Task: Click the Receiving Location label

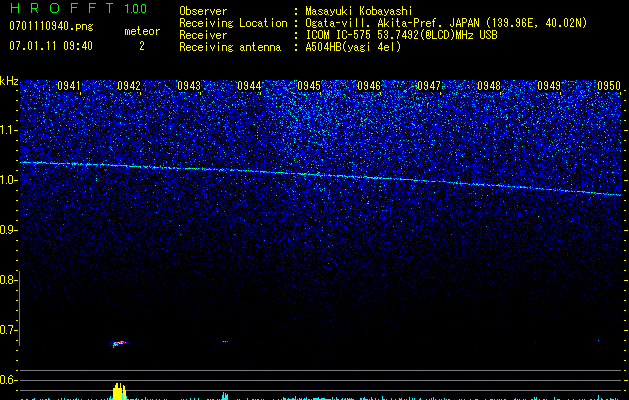Action: 233,23
